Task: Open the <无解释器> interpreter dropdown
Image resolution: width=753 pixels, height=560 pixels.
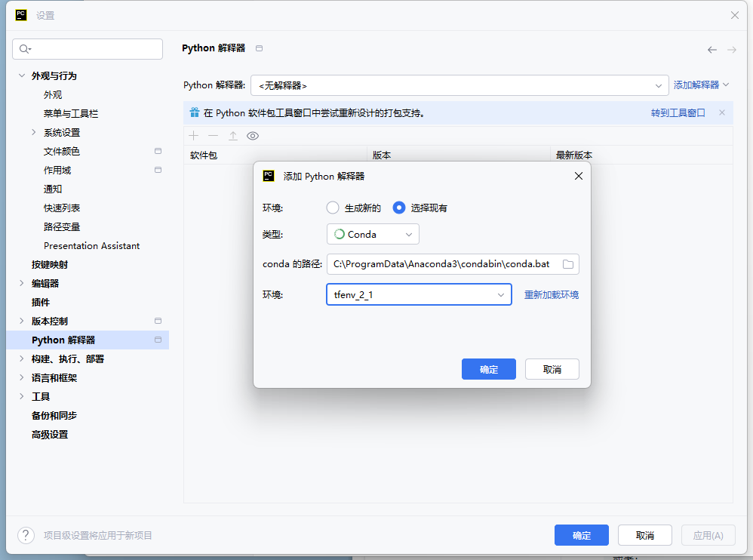Action: [459, 85]
